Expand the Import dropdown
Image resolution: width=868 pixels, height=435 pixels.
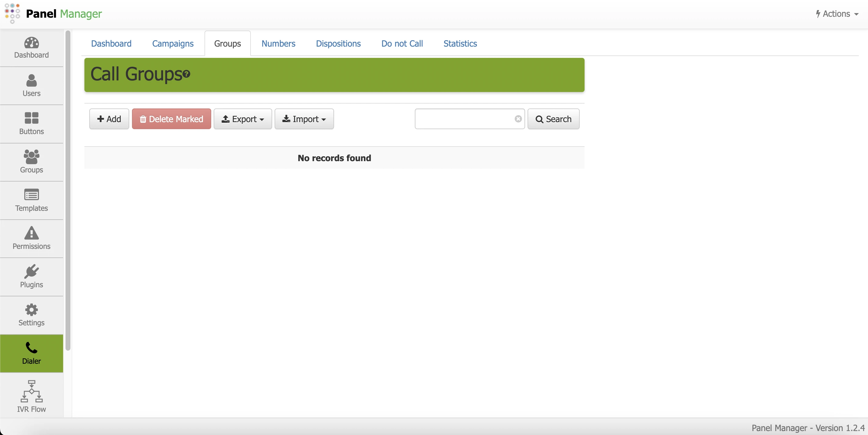pos(304,119)
